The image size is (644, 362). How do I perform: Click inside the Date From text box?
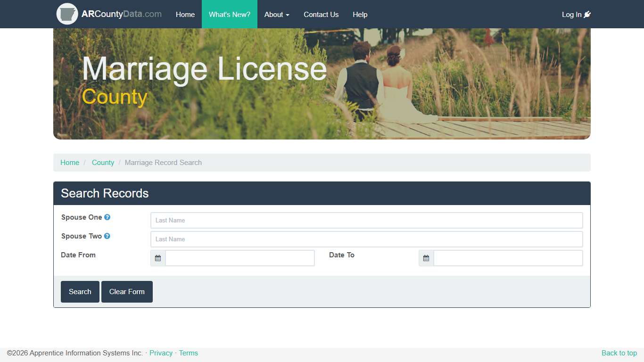239,258
